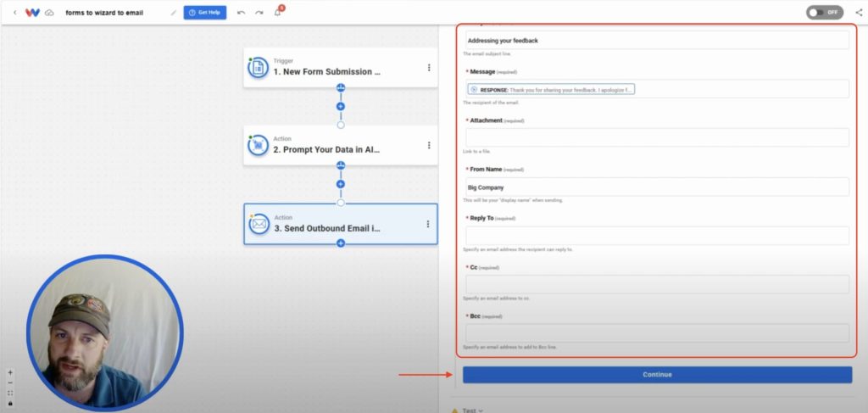
Task: Click the RESPONSE chip in the Message field
Action: point(551,89)
